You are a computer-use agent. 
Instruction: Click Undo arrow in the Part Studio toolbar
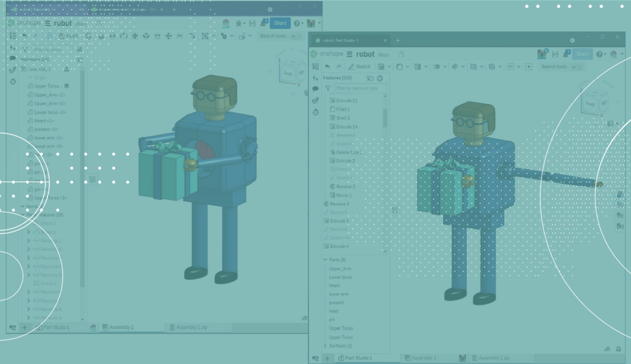click(x=327, y=67)
